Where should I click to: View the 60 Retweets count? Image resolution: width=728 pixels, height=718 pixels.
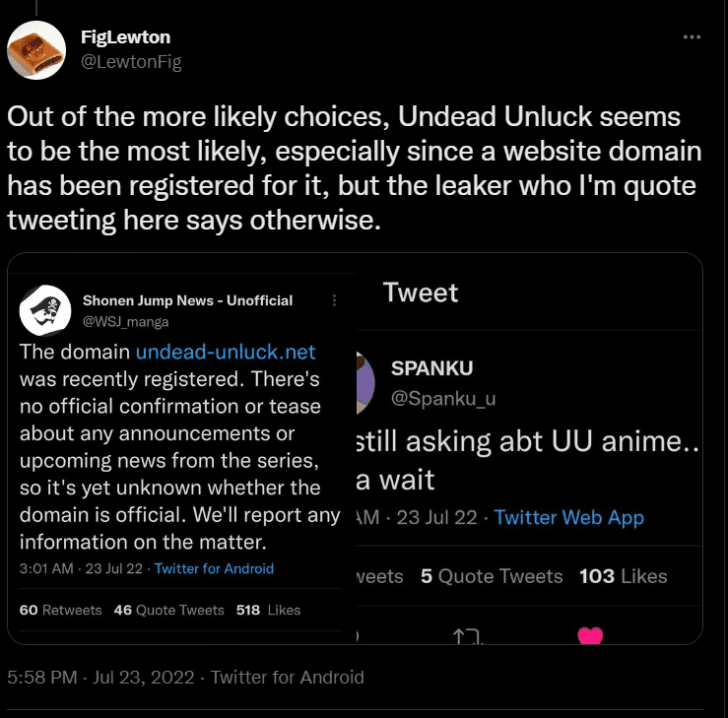tap(60, 610)
